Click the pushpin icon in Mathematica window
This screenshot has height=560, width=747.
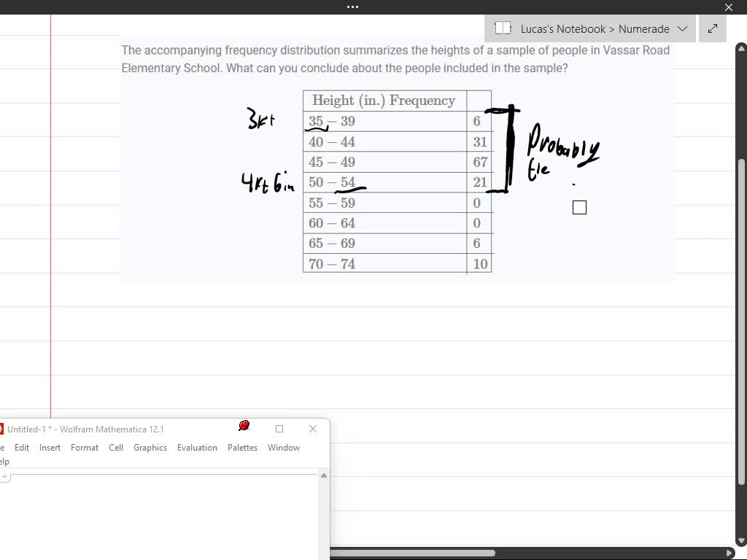point(244,424)
